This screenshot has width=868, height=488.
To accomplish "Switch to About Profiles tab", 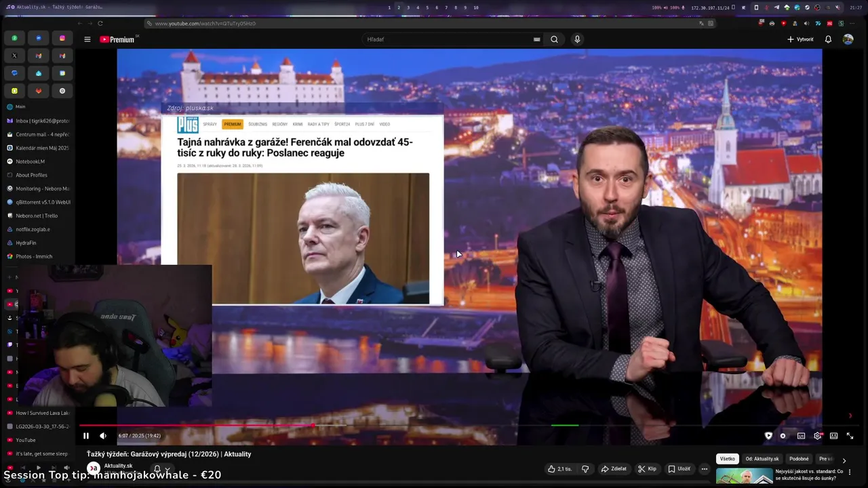I will pyautogui.click(x=39, y=175).
